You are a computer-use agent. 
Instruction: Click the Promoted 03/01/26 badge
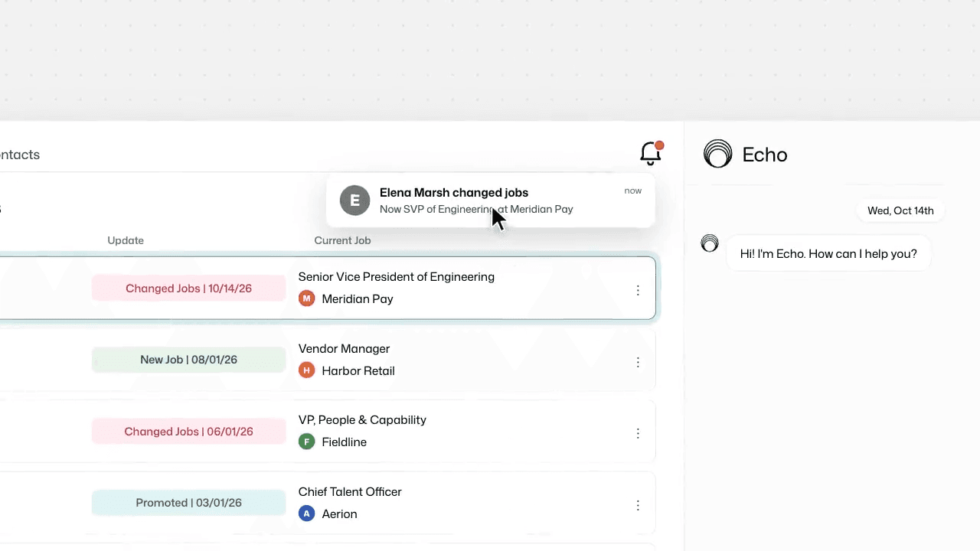pyautogui.click(x=188, y=503)
